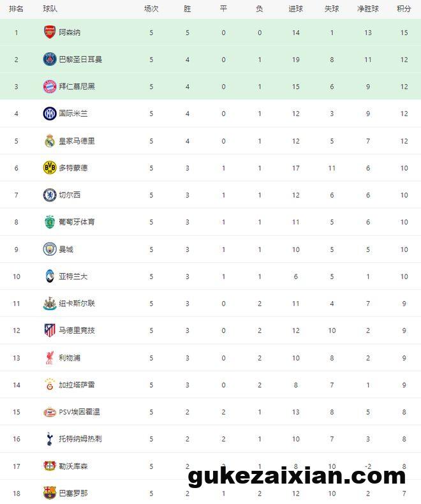Image resolution: width=421 pixels, height=504 pixels.
Task: Click the Sporting CP crest icon
Action: point(50,222)
